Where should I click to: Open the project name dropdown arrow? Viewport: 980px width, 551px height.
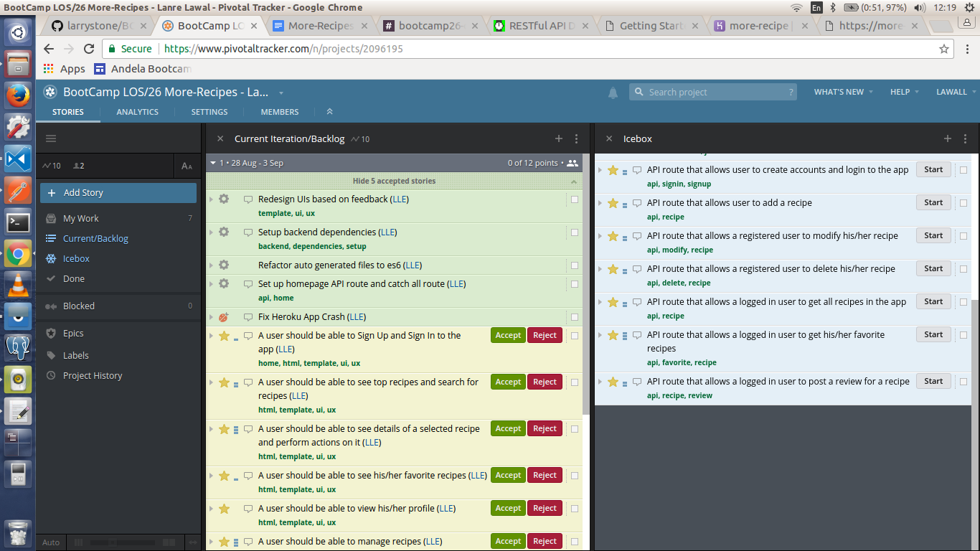click(x=281, y=93)
